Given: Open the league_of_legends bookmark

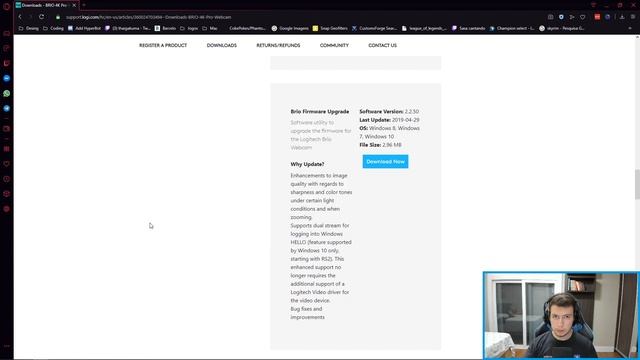Looking at the screenshot, I should pyautogui.click(x=424, y=28).
